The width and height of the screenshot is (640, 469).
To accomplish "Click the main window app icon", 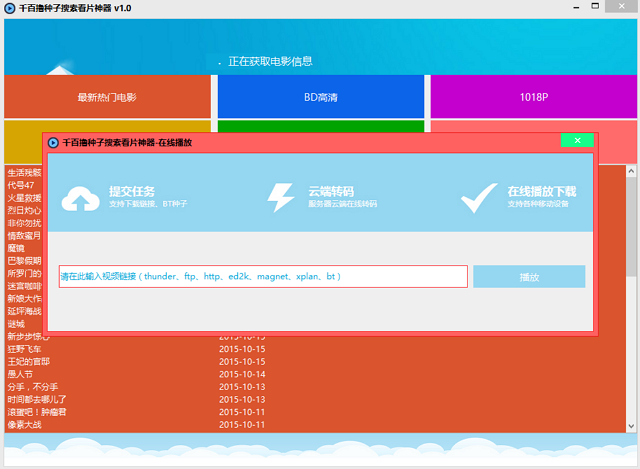I will pos(9,8).
